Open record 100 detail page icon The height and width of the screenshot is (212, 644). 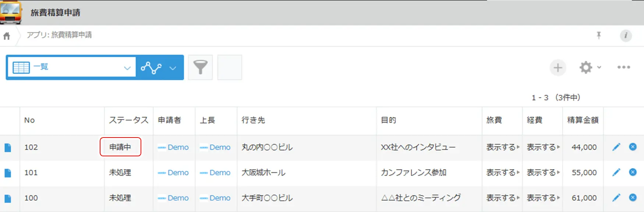click(x=8, y=198)
